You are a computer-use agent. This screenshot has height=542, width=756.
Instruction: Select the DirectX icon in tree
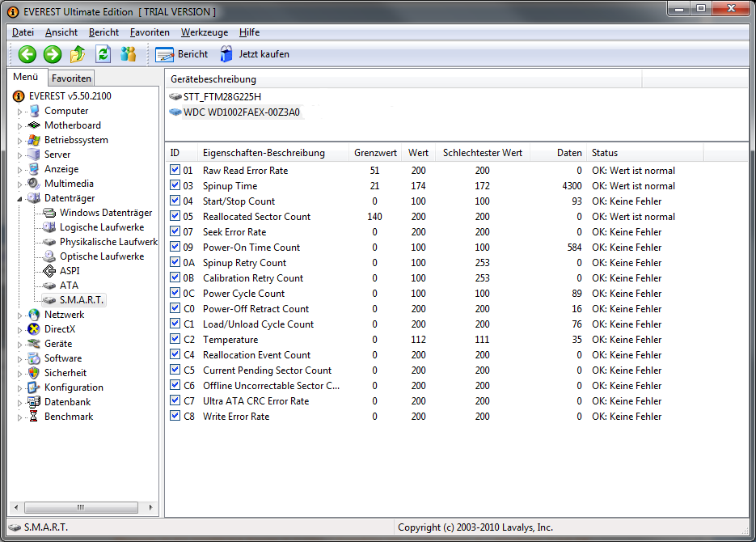click(x=34, y=329)
